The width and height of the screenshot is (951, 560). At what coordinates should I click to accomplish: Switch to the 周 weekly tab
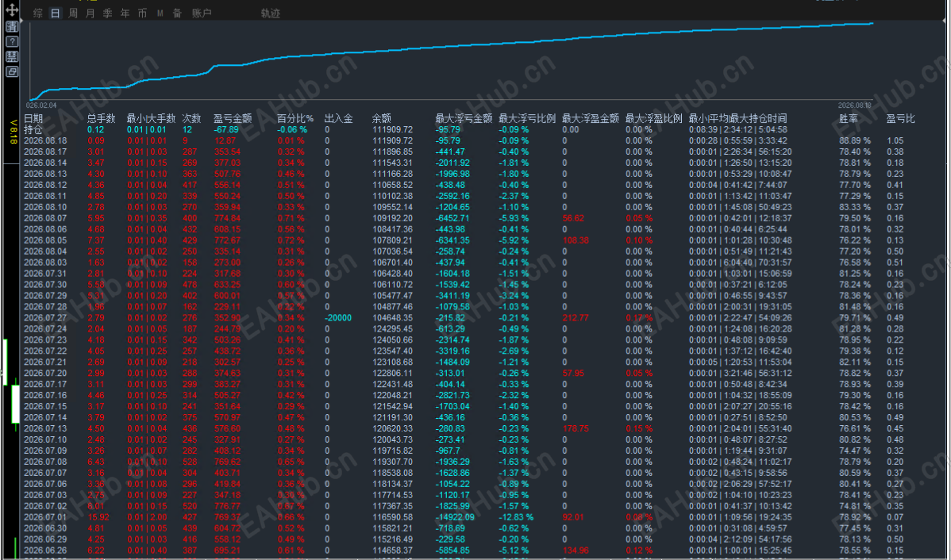coord(73,13)
